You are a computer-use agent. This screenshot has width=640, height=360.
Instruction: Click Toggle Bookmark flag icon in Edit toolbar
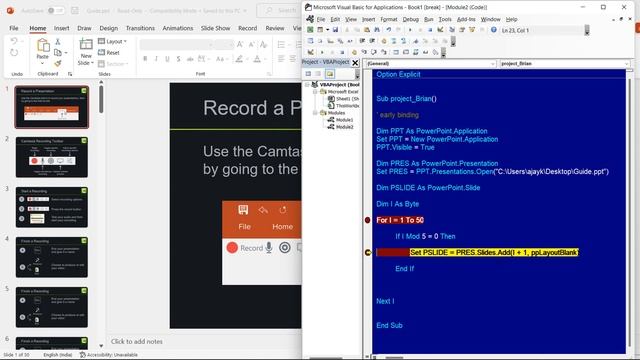click(416, 41)
